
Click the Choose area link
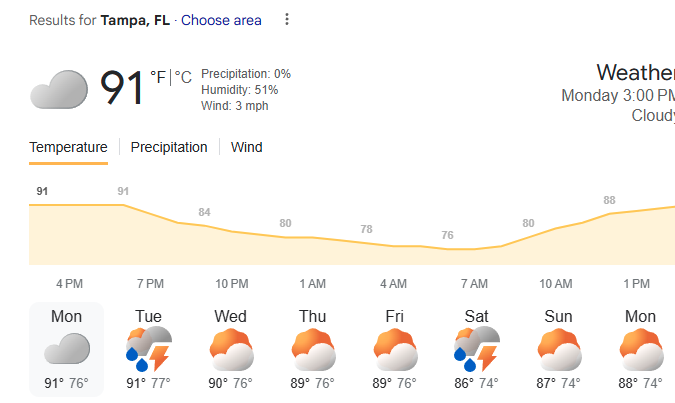point(221,20)
